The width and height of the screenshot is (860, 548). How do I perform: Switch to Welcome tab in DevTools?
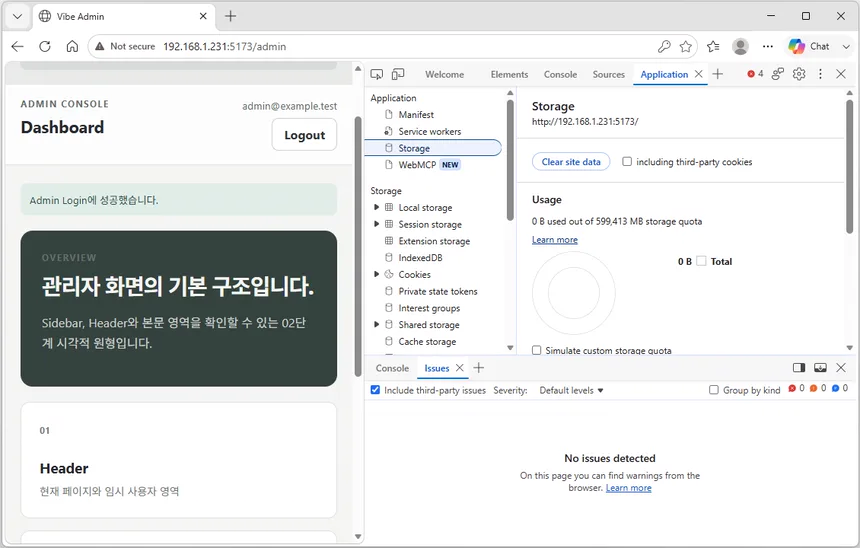click(444, 75)
